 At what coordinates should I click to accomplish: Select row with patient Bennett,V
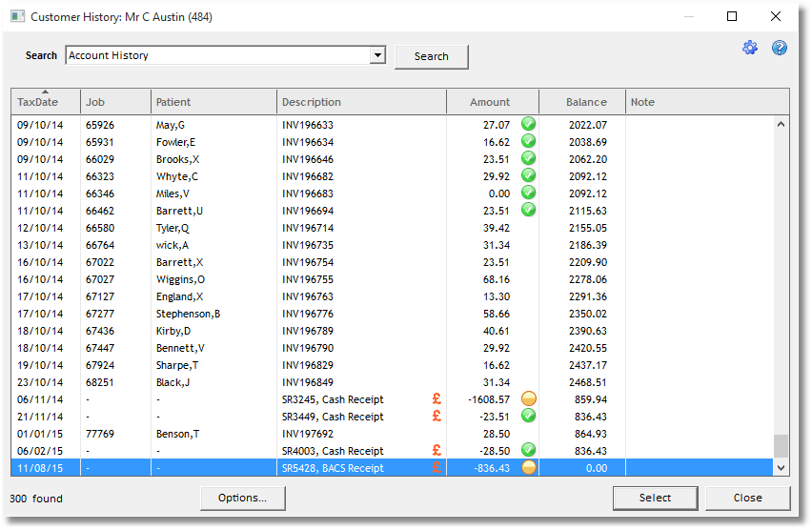click(x=393, y=347)
